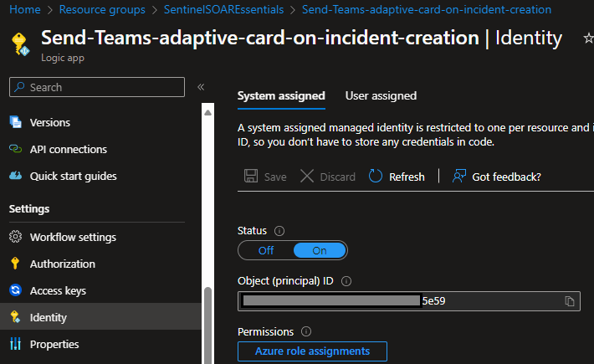Show info tooltip next to Permissions
This screenshot has width=594, height=364.
point(306,332)
